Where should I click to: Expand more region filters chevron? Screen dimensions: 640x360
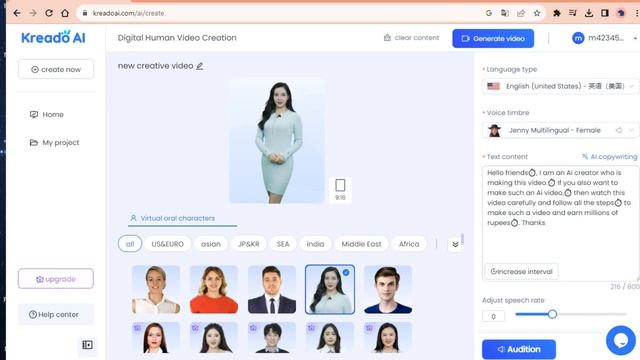[455, 244]
